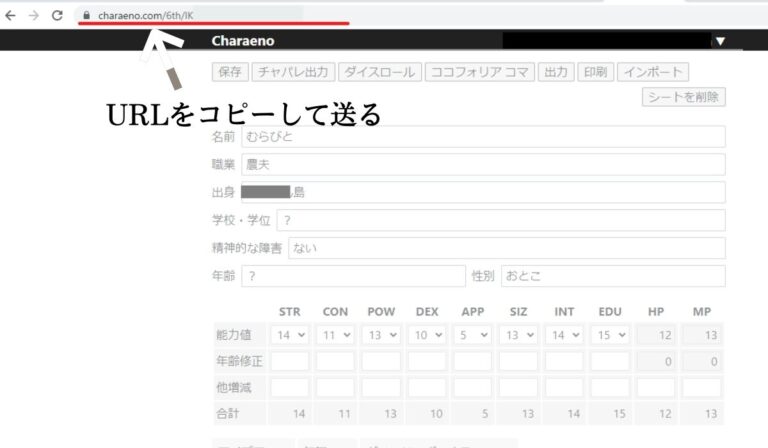Click the インポート import button
Screen dimensions: 768x448
653,72
